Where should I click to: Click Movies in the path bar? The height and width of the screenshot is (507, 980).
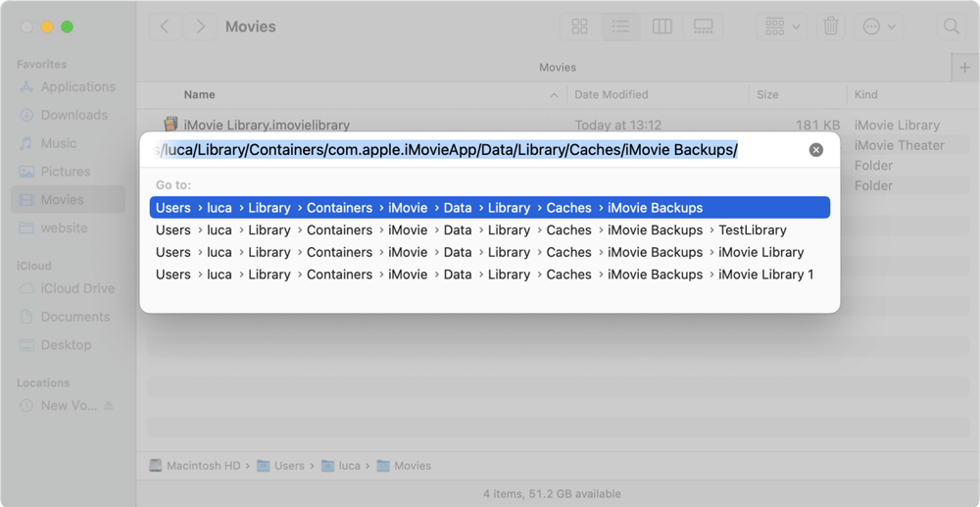click(404, 466)
